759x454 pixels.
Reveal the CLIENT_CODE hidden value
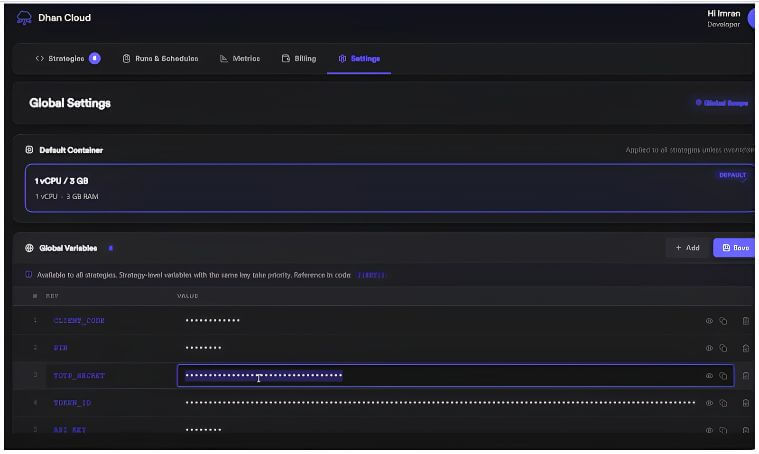709,321
